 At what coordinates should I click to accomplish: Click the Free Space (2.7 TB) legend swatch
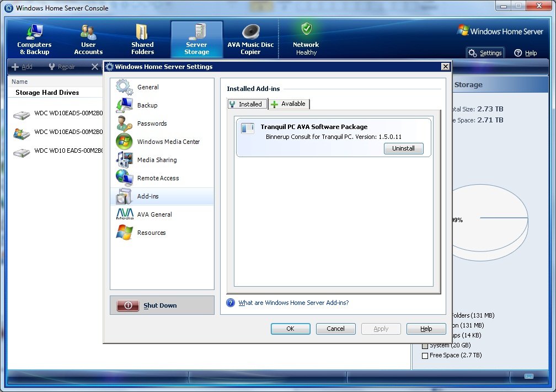click(425, 356)
